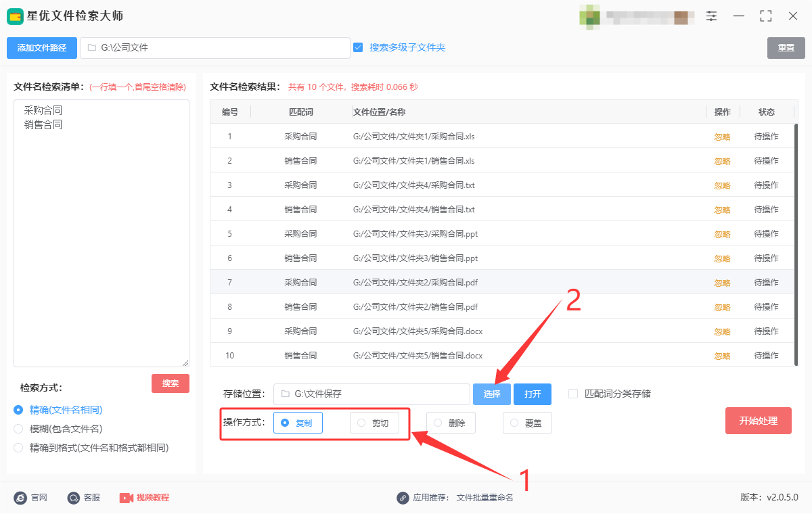Click 打开 to open storage folder

(533, 394)
